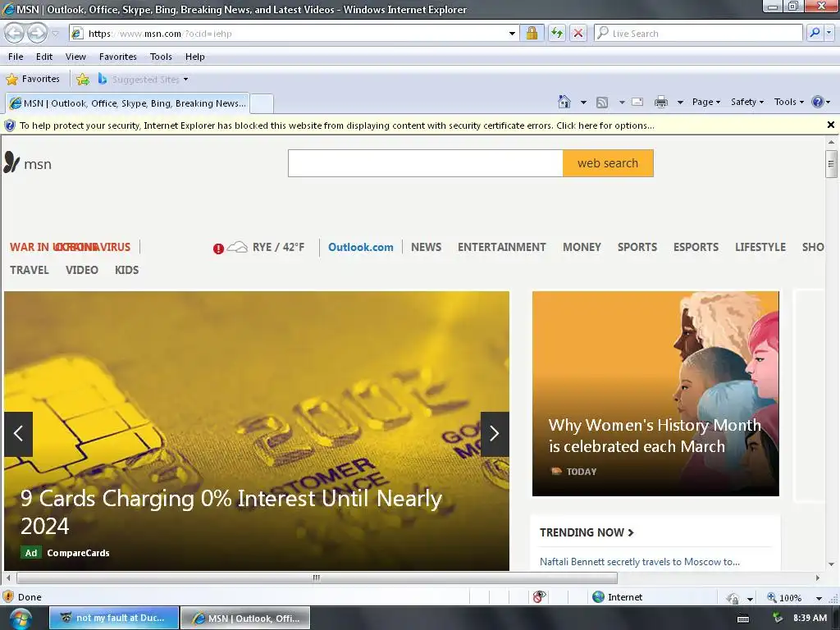Expand the Feeds dropdown arrow
Image resolution: width=840 pixels, height=630 pixels.
pos(622,103)
